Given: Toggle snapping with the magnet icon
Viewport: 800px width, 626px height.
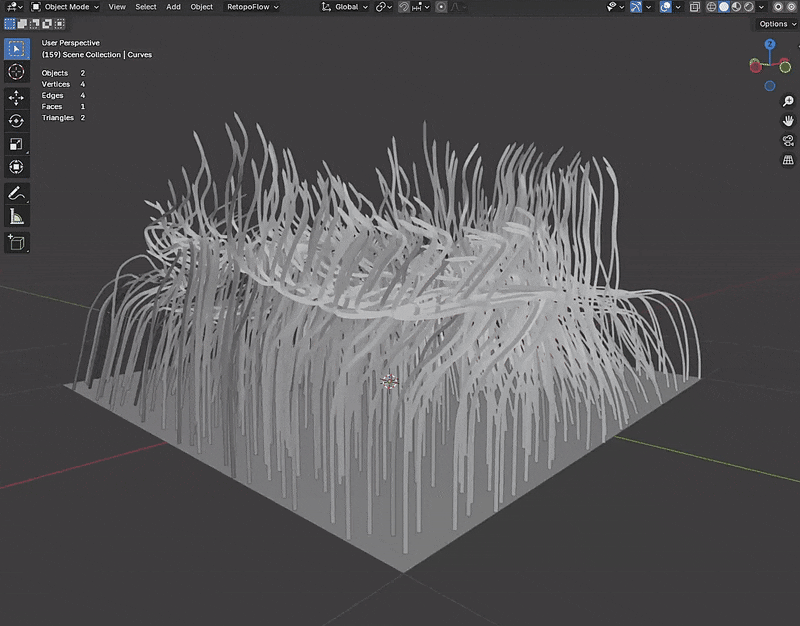Looking at the screenshot, I should tap(404, 7).
